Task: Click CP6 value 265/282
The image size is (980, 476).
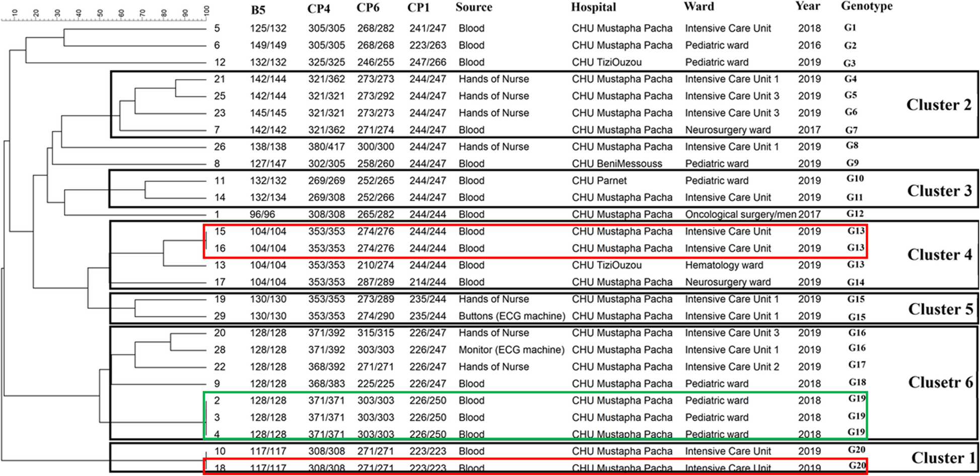Action: 376,215
